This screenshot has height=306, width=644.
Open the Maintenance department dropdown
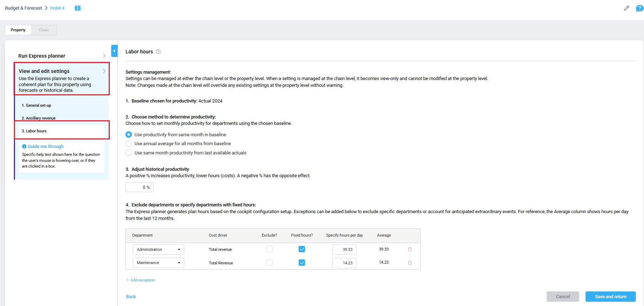tap(159, 263)
